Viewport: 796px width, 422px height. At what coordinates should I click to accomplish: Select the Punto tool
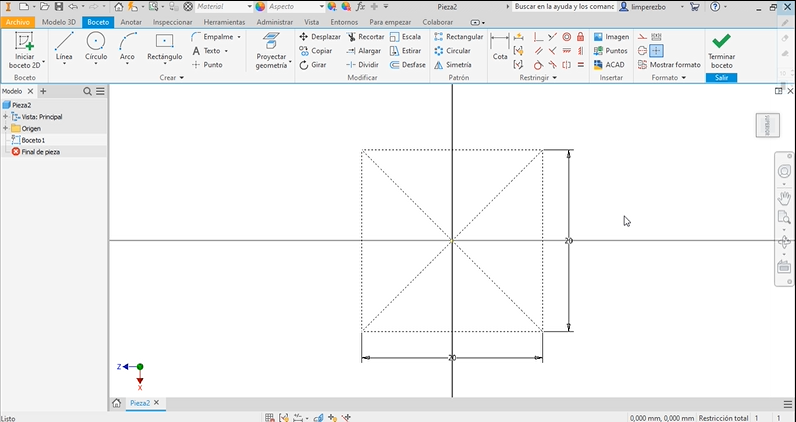(207, 65)
